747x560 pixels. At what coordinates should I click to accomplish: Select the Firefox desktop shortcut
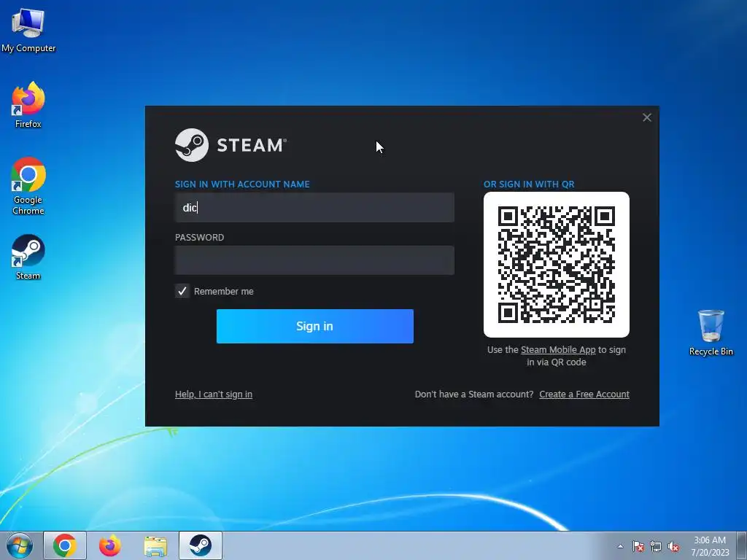coord(28,105)
